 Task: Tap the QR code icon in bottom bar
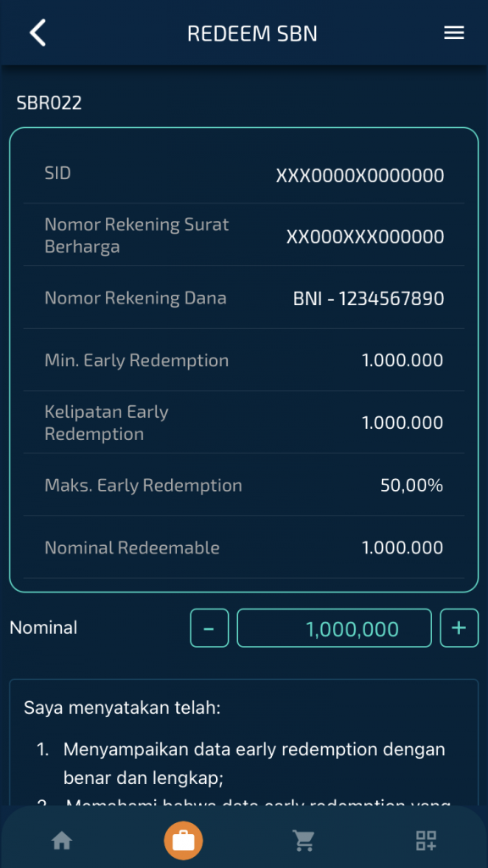tap(425, 840)
